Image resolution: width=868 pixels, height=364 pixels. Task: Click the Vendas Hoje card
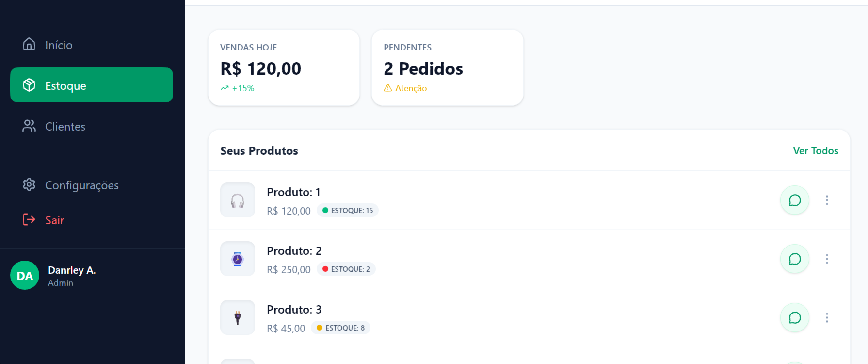point(284,67)
